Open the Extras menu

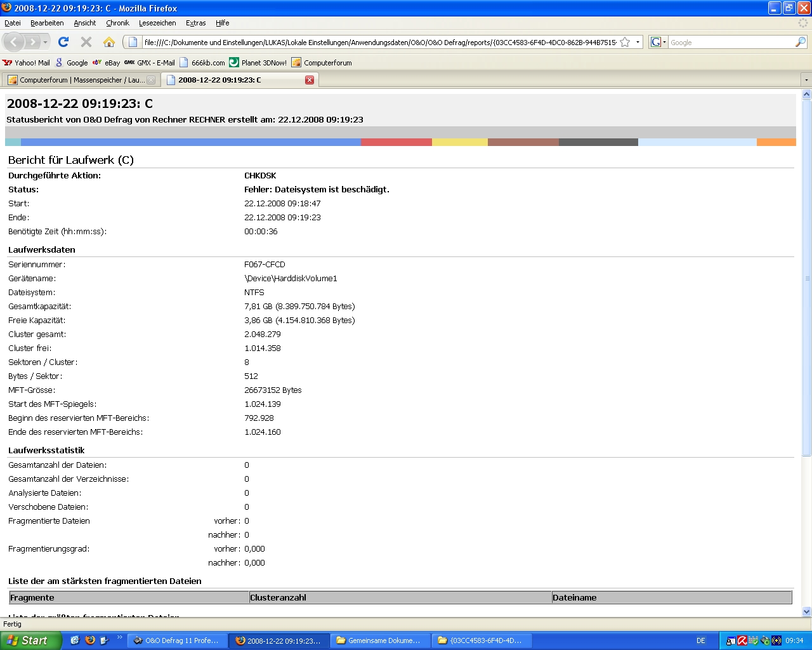[195, 23]
